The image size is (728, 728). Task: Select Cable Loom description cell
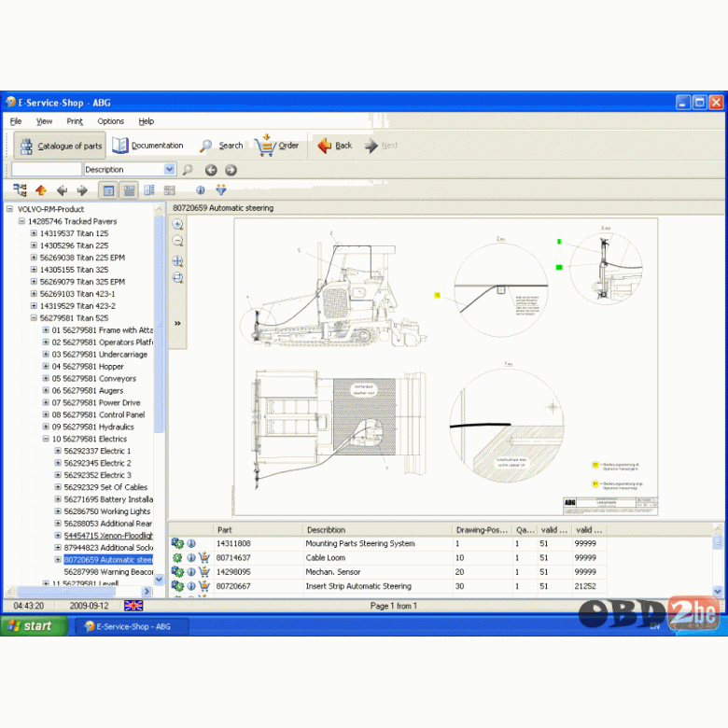pyautogui.click(x=377, y=557)
